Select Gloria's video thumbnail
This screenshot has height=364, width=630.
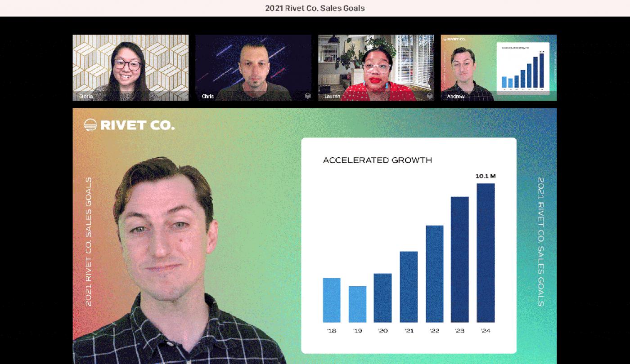click(x=131, y=68)
